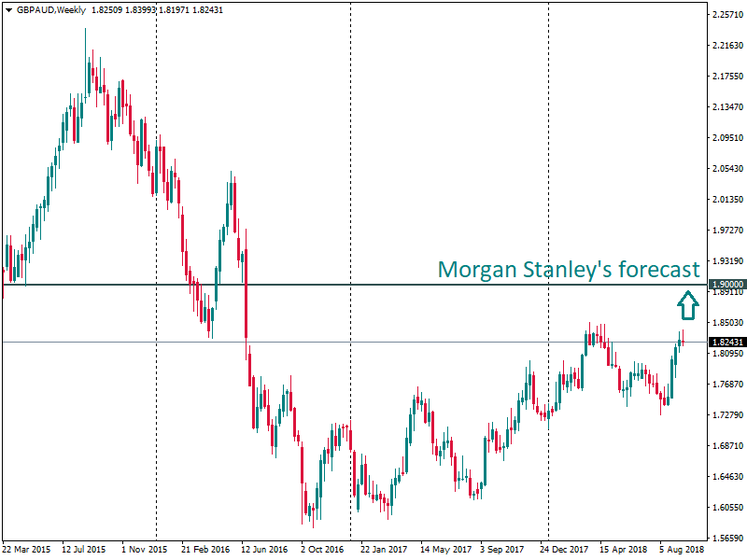
Task: Click the 12 Jun 2016 date label
Action: (266, 551)
